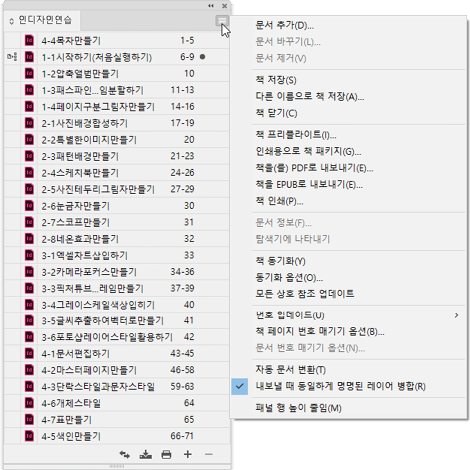Click InDesign file icon of 3-4그레이스케일색상입히기
470x470 pixels.
[29, 305]
